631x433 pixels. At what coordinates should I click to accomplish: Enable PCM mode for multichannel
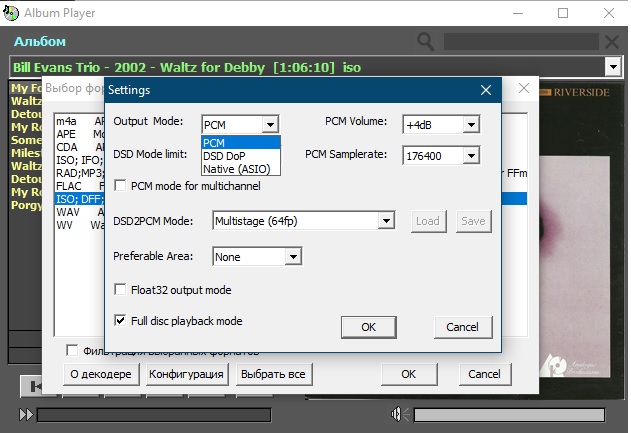point(120,186)
